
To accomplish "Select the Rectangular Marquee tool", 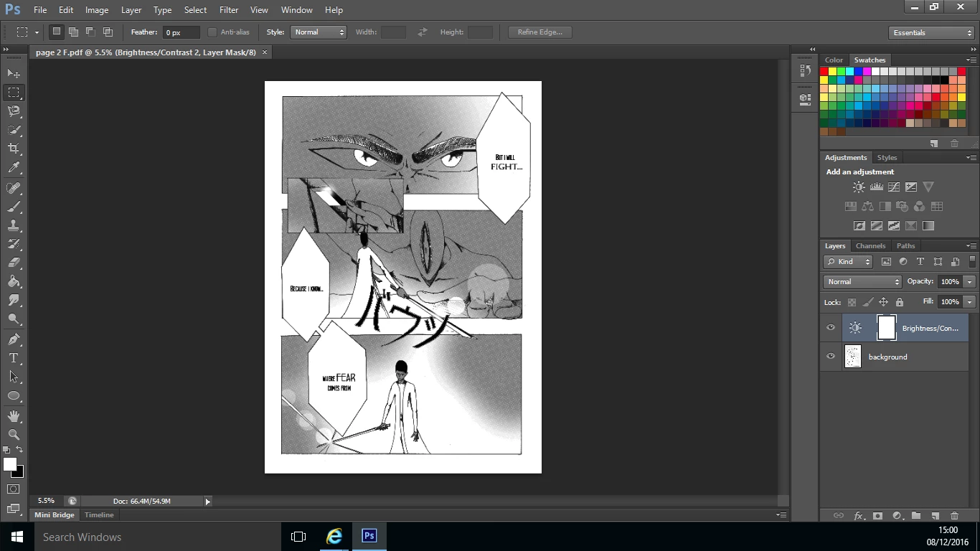I will (x=14, y=92).
